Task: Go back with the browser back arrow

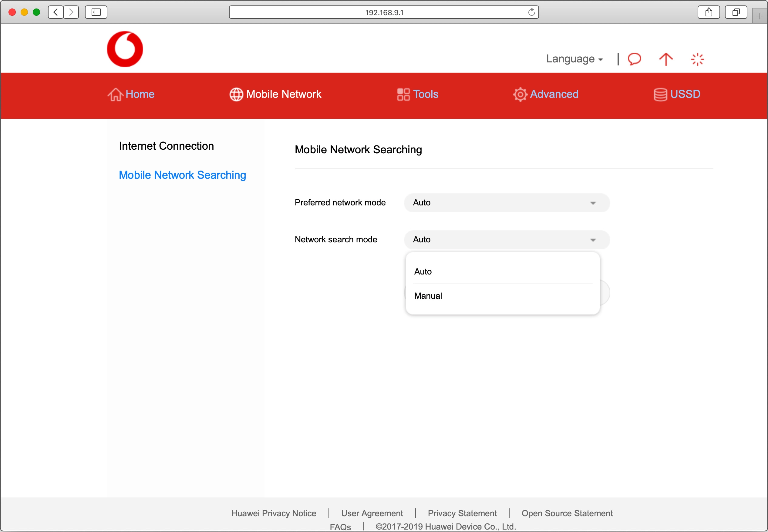Action: (56, 12)
